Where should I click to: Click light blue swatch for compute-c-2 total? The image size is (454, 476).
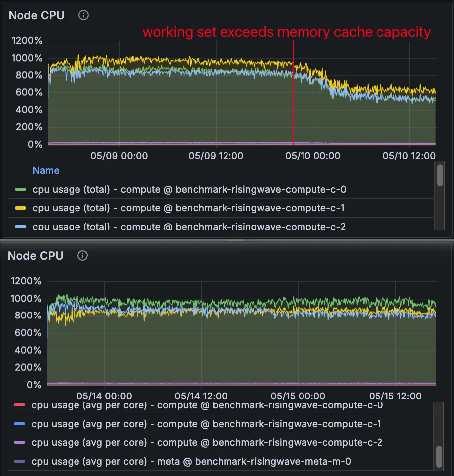click(21, 227)
